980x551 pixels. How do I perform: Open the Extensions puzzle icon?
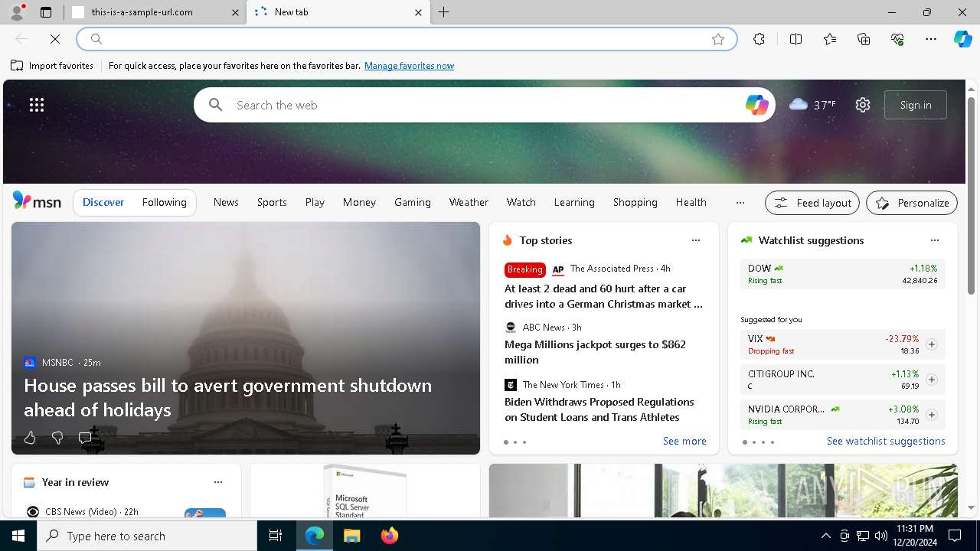759,39
